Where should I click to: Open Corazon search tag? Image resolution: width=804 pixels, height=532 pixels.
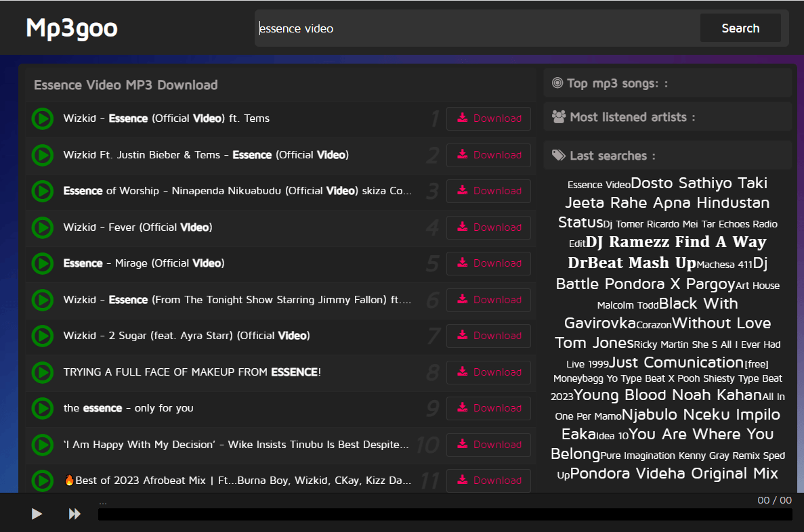click(x=654, y=325)
